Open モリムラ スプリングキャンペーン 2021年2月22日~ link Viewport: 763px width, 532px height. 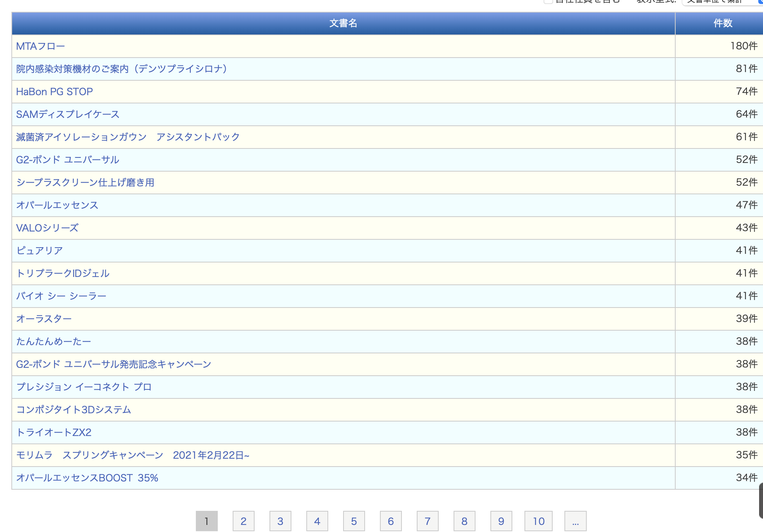click(x=133, y=455)
